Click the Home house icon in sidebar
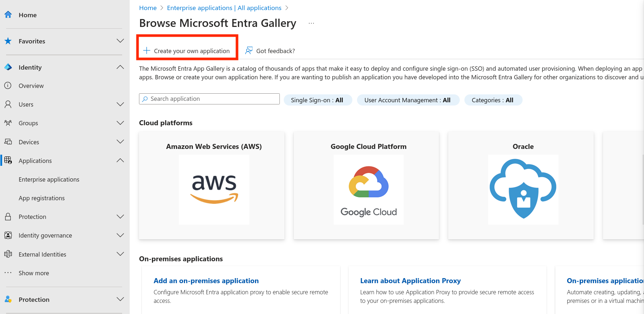This screenshot has width=644, height=314. tap(8, 15)
